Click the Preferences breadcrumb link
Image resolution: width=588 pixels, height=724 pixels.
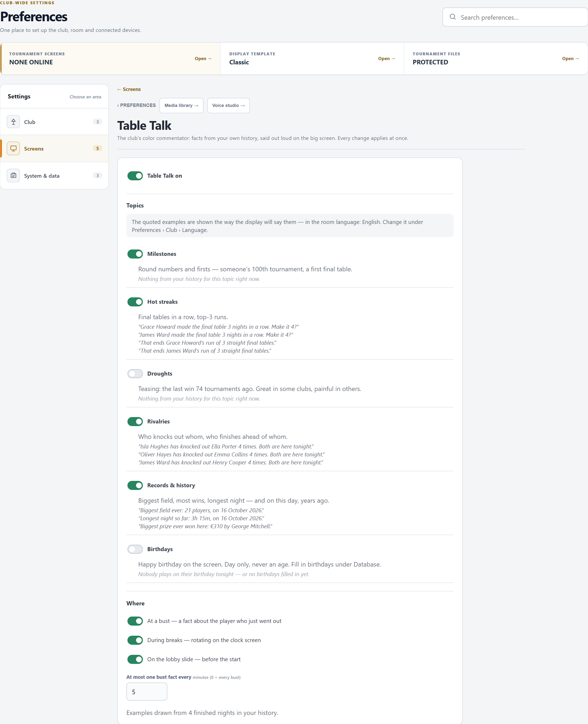coord(136,105)
